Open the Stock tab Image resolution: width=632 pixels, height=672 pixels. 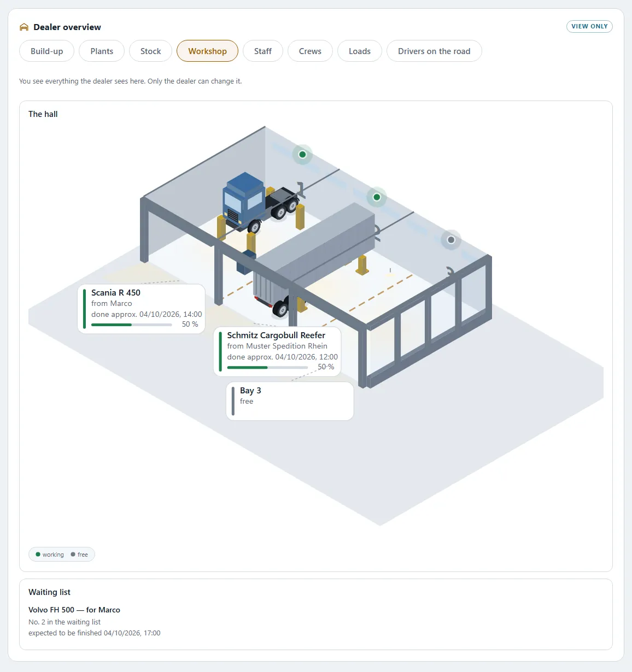coord(151,51)
